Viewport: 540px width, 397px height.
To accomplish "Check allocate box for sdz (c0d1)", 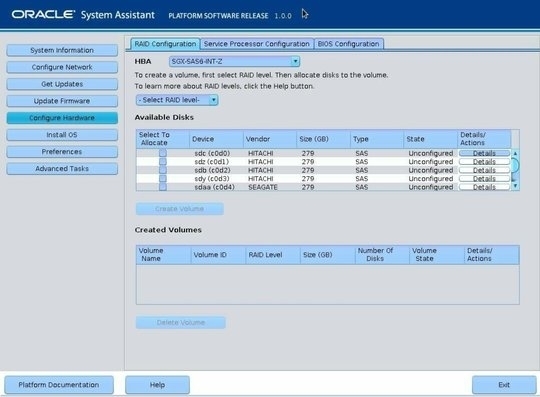I will (163, 161).
